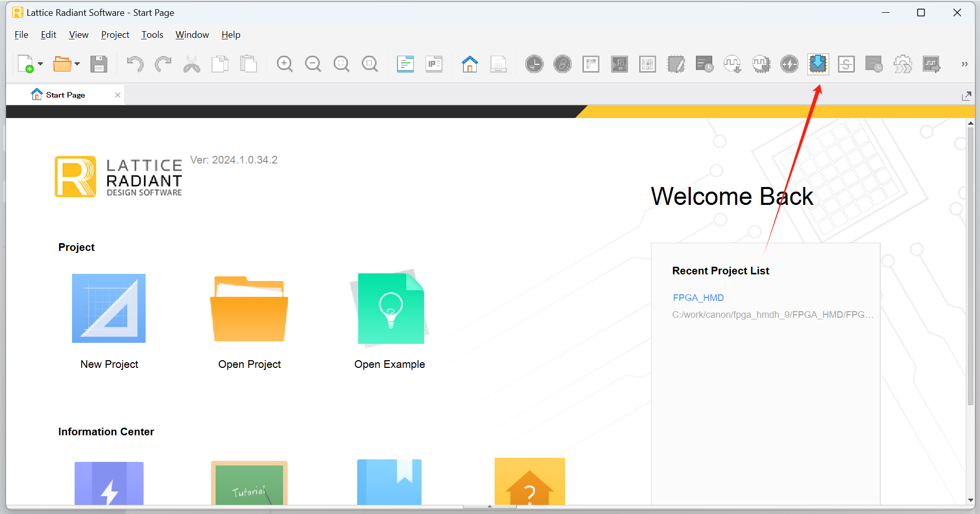Click the orange question-mark house thumbnail
Screen dimensions: 980x514
(530, 481)
